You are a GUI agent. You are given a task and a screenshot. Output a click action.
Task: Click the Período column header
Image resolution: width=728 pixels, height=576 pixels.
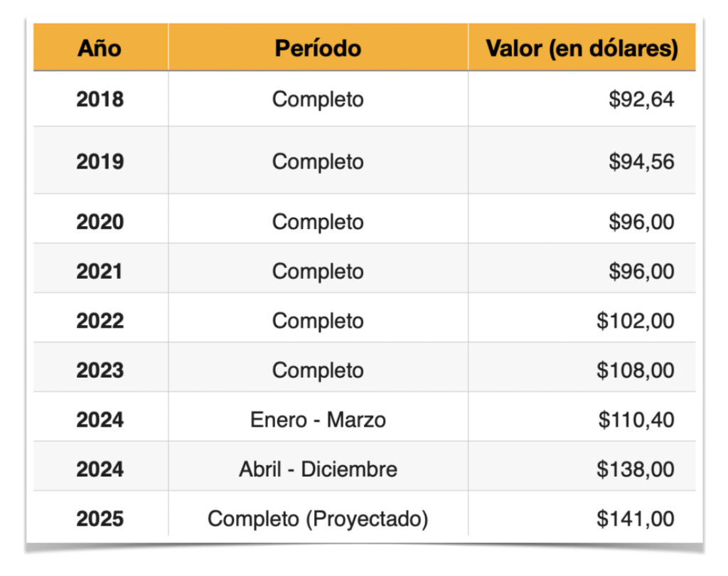[x=318, y=48]
